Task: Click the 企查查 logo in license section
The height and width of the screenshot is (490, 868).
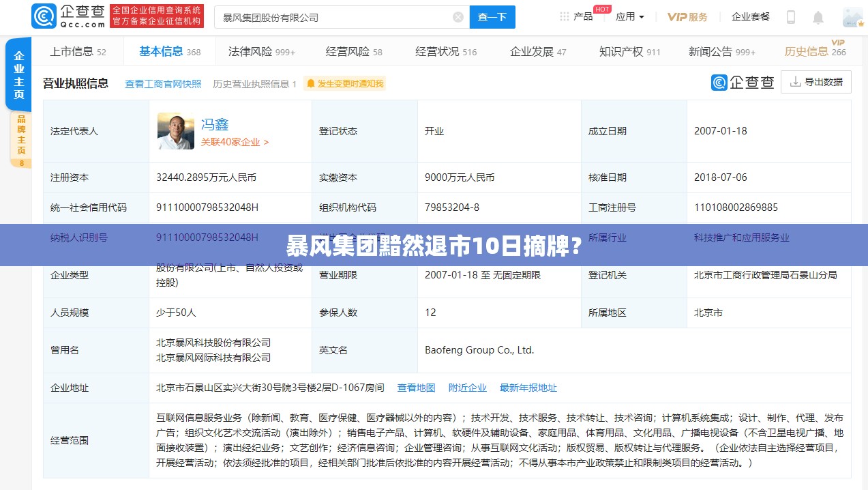Action: pos(743,83)
